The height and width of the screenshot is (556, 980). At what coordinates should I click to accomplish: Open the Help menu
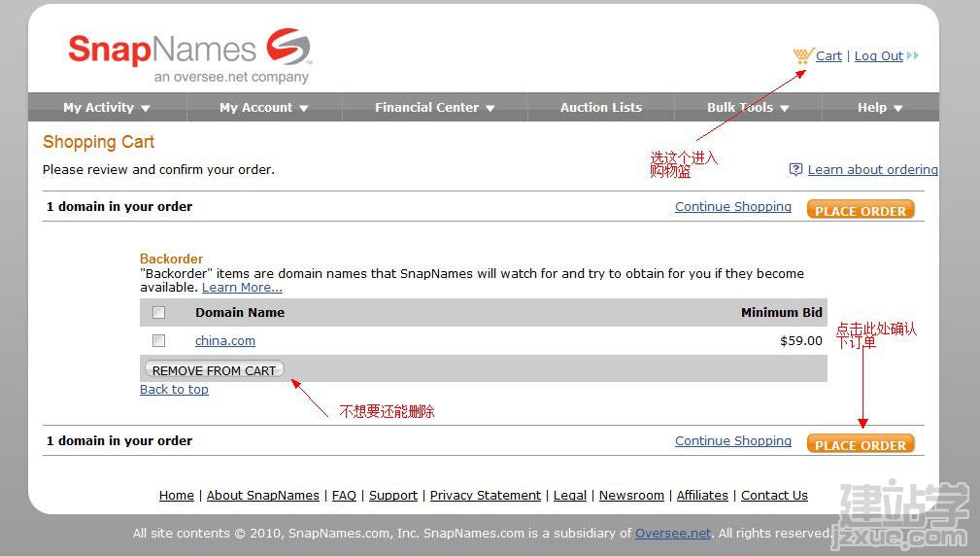[x=880, y=108]
